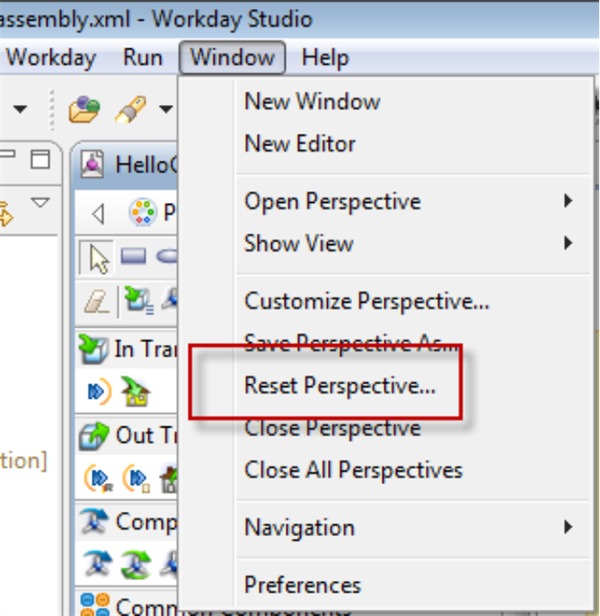Click the Window menu
Screen dimensions: 600x616
[x=232, y=57]
